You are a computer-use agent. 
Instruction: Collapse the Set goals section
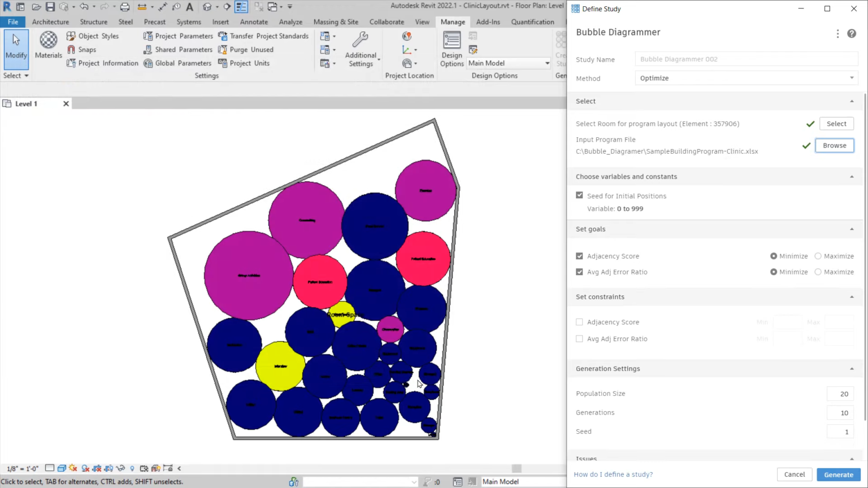click(851, 229)
